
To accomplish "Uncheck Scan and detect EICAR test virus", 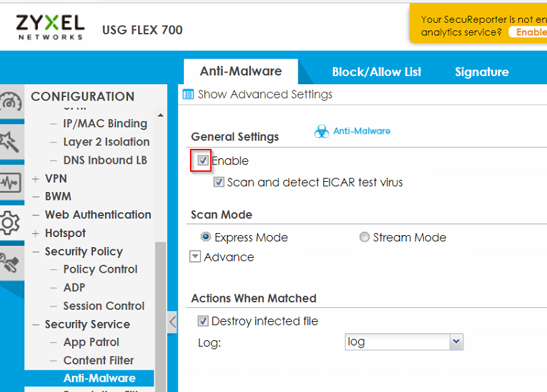I will pos(219,183).
